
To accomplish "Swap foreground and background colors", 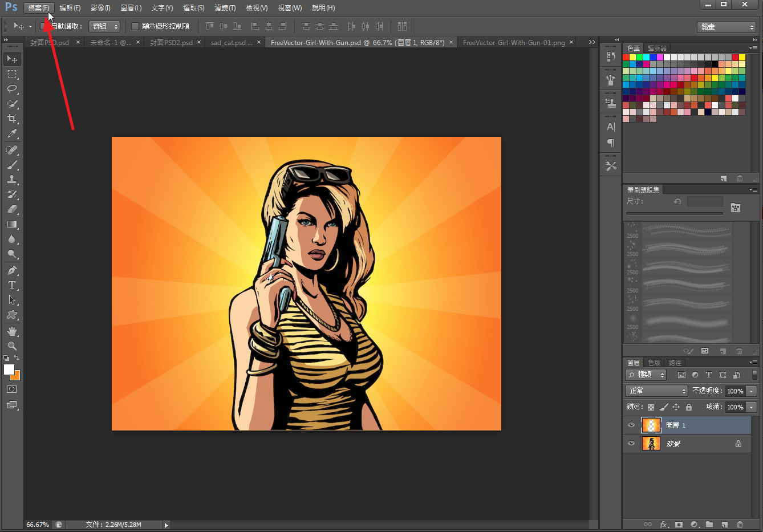I will coord(17,358).
